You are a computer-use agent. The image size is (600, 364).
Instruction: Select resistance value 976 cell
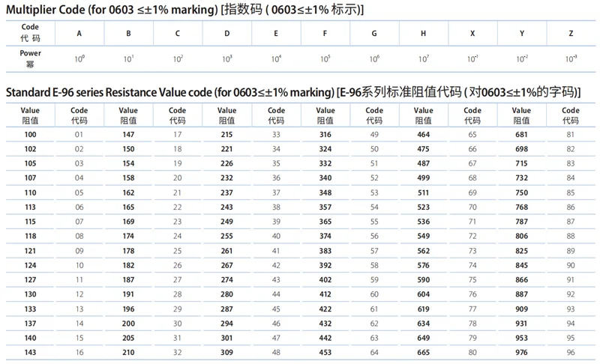pos(521,353)
